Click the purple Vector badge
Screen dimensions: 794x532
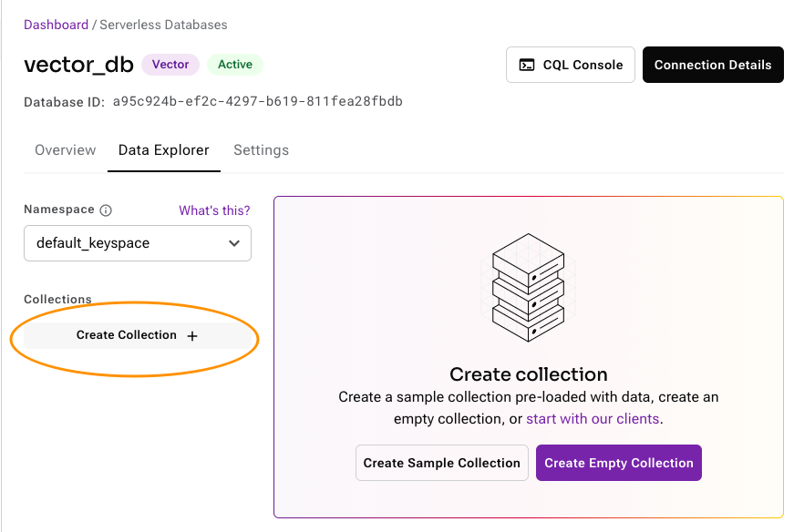[170, 65]
